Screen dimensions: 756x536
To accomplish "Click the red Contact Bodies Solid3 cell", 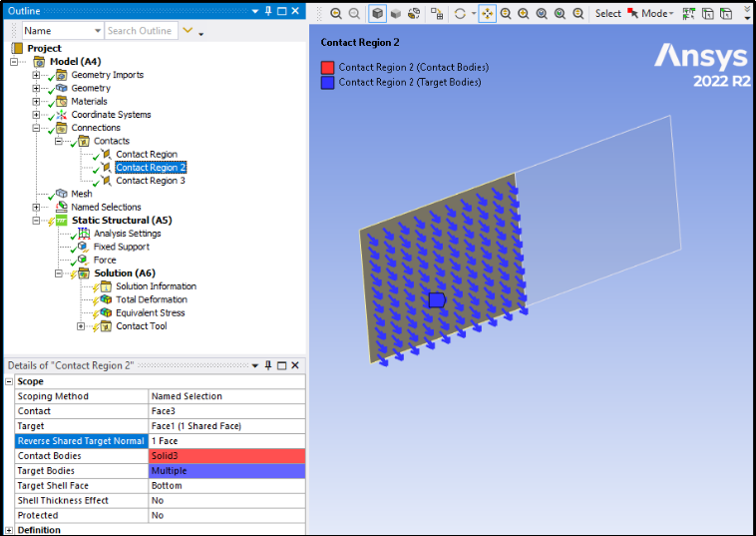I will pos(227,456).
